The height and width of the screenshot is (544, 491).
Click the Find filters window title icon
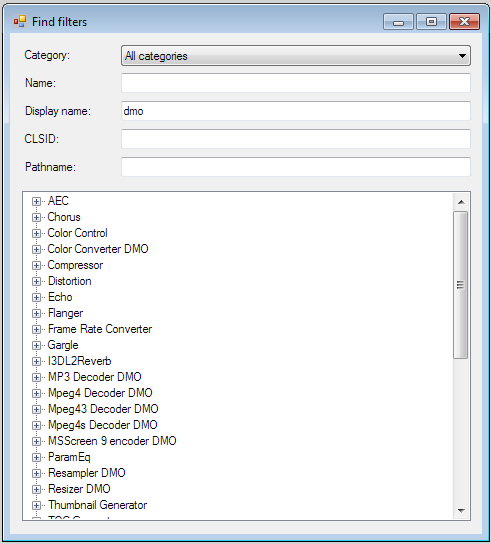pyautogui.click(x=20, y=22)
